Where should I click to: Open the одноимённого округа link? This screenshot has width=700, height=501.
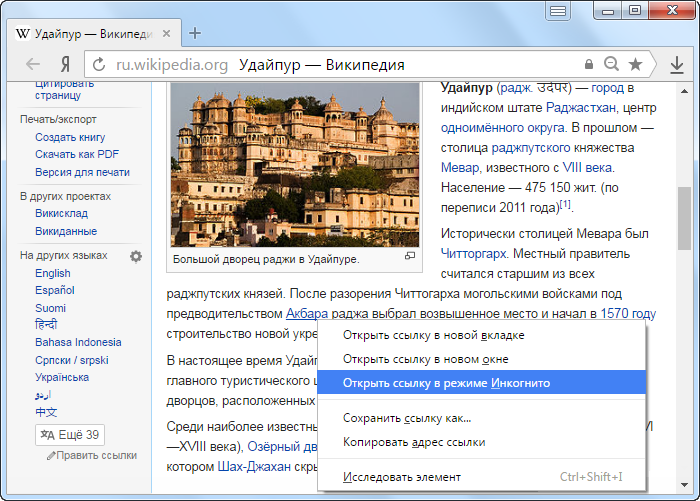[503, 128]
